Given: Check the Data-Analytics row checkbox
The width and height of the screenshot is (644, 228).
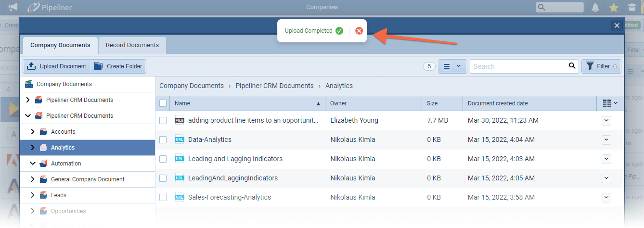Looking at the screenshot, I should click(163, 139).
